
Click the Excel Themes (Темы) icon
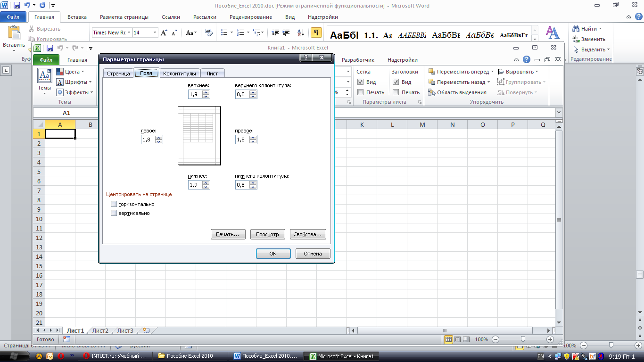[44, 75]
